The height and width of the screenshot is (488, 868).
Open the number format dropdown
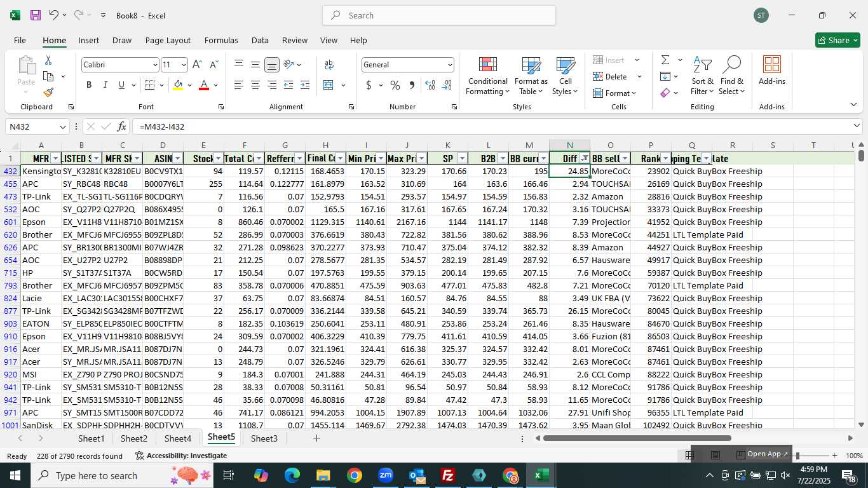(x=450, y=65)
